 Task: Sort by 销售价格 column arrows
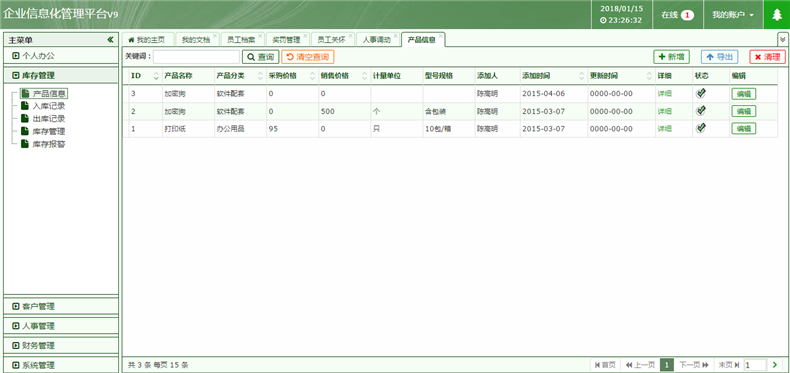coord(365,76)
